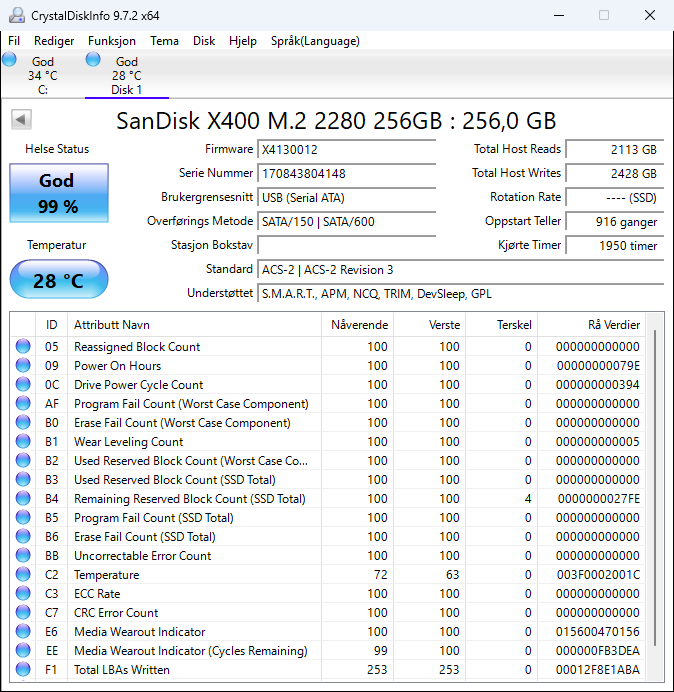Image resolution: width=674 pixels, height=692 pixels.
Task: Maximize the CrystalDiskInfo window
Action: tap(604, 15)
